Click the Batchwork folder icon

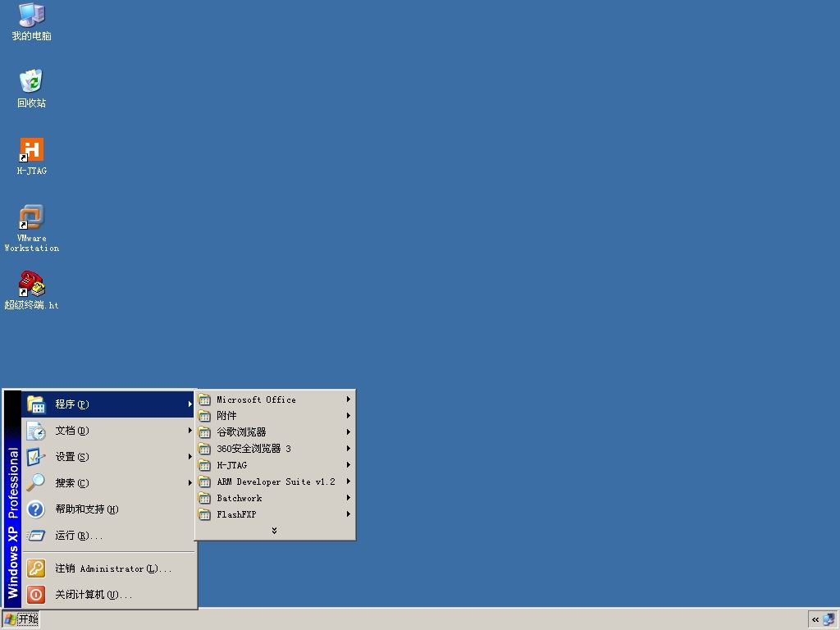click(204, 498)
